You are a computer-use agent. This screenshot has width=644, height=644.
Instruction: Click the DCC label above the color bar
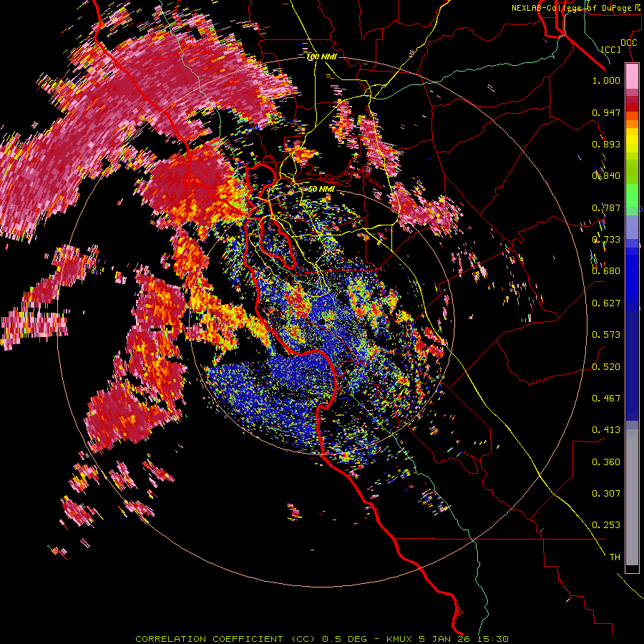pos(628,43)
